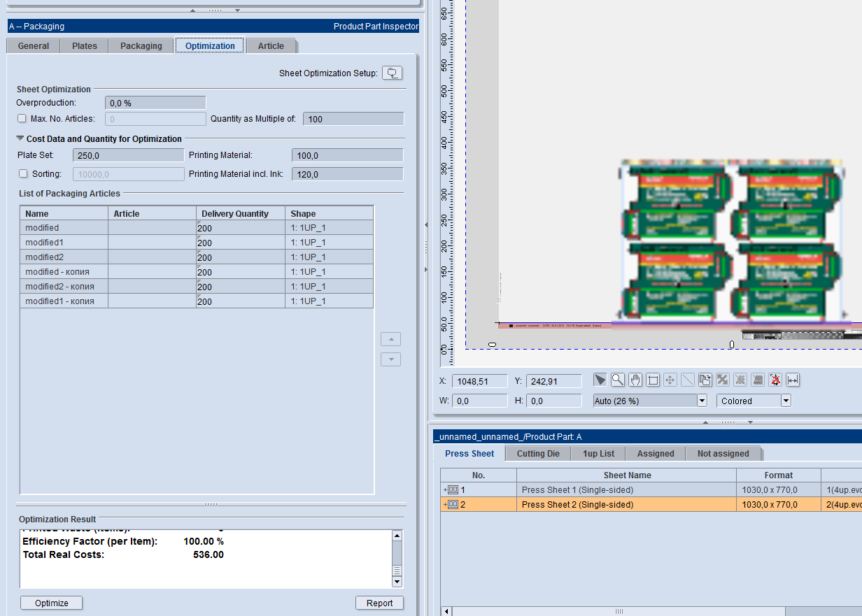Enable Max. No. Articles checkbox
862x616 pixels.
(x=22, y=119)
